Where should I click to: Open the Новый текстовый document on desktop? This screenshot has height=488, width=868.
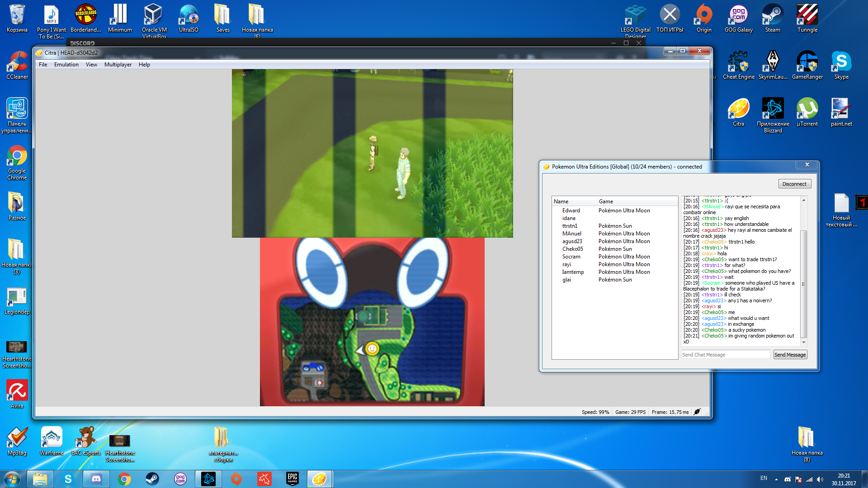point(841,210)
